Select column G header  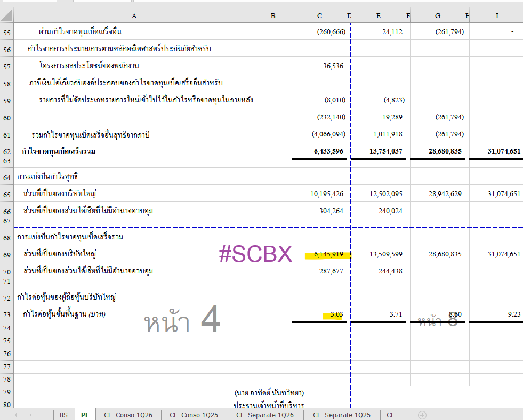pyautogui.click(x=438, y=15)
